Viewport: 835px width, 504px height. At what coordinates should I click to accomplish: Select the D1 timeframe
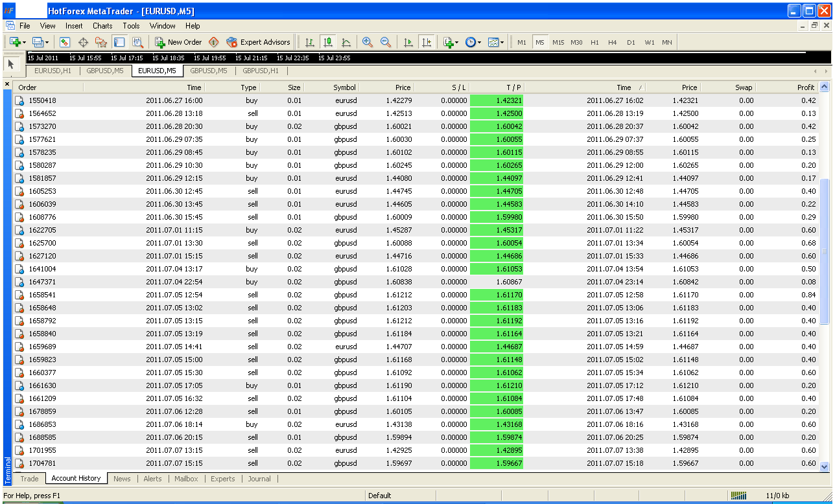[631, 42]
